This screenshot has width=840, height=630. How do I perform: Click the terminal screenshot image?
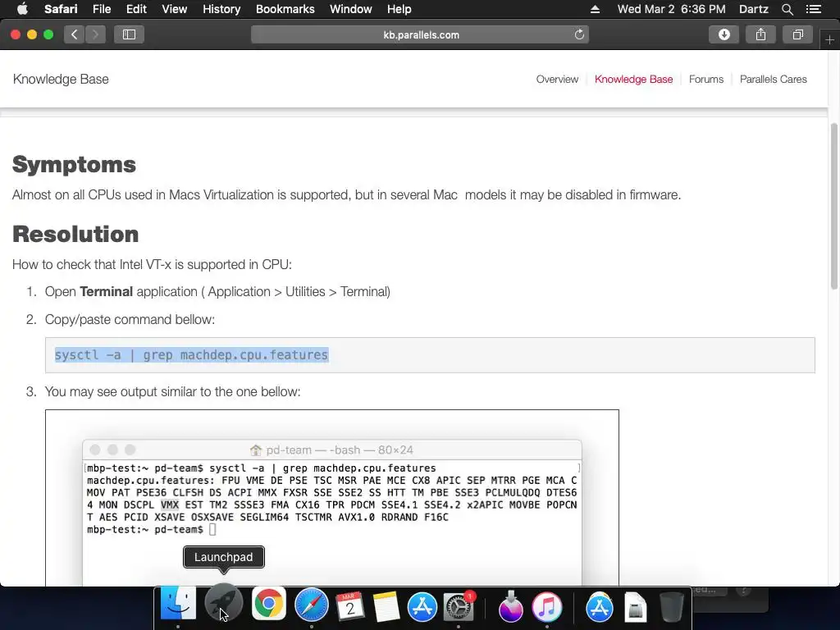(332, 498)
